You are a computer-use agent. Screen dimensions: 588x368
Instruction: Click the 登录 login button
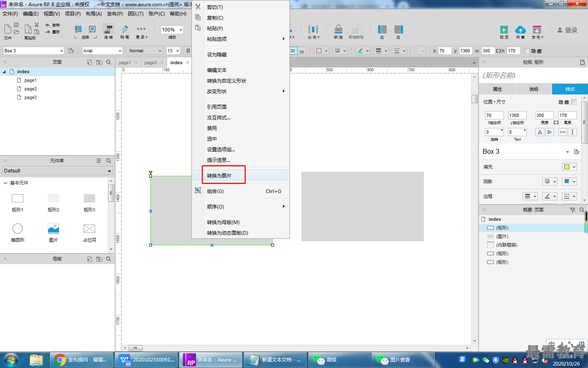tap(568, 30)
